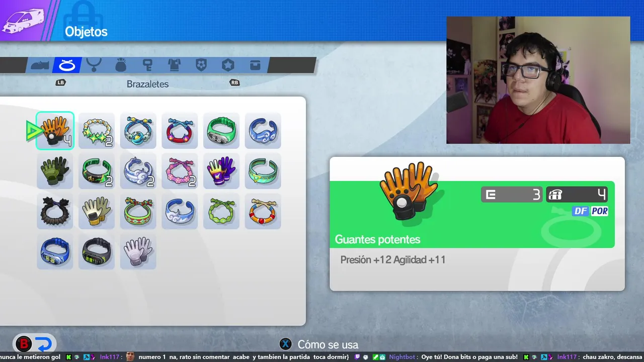The height and width of the screenshot is (362, 644).
Task: Open the pendant necklace category tab
Action: pyautogui.click(x=94, y=65)
